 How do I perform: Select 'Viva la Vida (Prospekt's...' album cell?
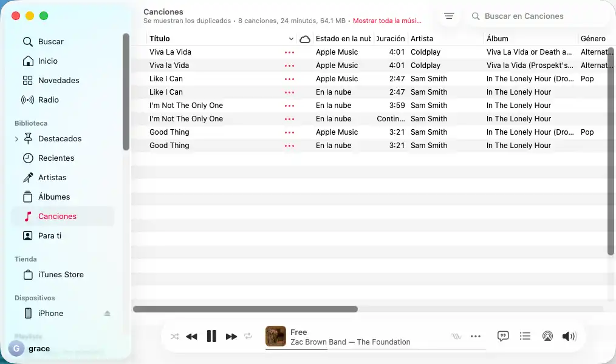coord(530,66)
